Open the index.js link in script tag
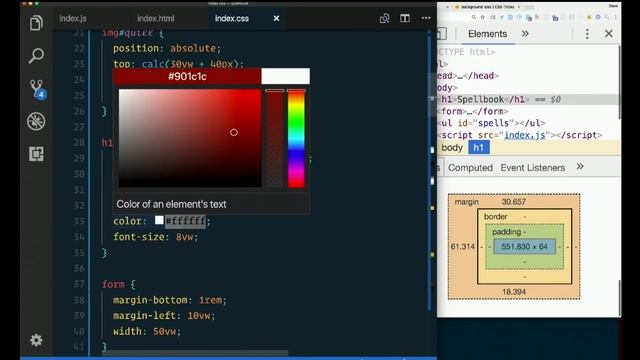This screenshot has width=640, height=360. point(524,135)
